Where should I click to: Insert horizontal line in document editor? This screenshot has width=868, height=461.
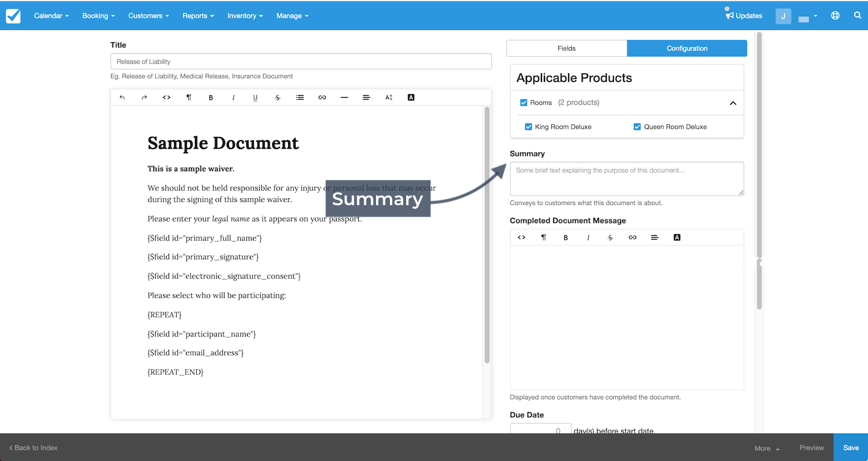pos(344,97)
